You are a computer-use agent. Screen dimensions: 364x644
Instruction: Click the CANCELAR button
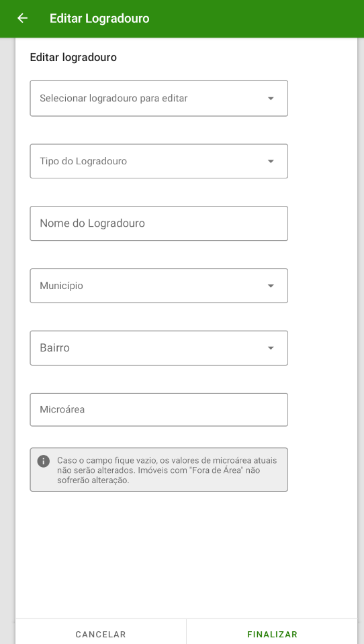tap(101, 634)
